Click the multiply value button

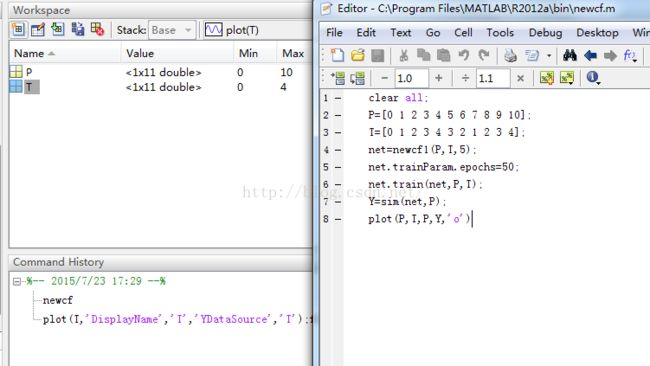pyautogui.click(x=520, y=78)
